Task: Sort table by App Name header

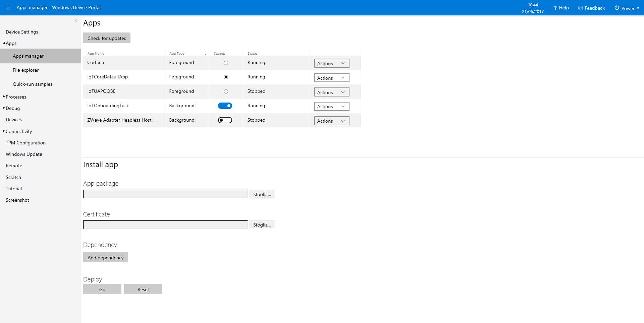Action: click(96, 54)
